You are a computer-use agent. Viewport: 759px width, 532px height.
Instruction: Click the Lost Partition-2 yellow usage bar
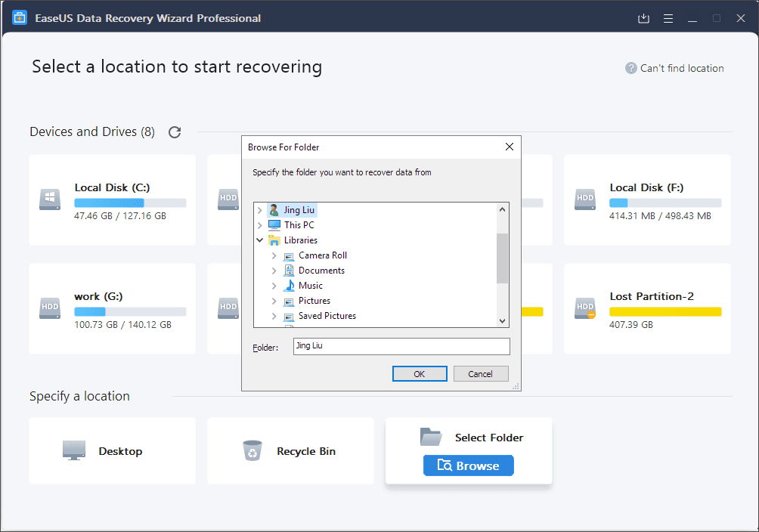tap(665, 312)
